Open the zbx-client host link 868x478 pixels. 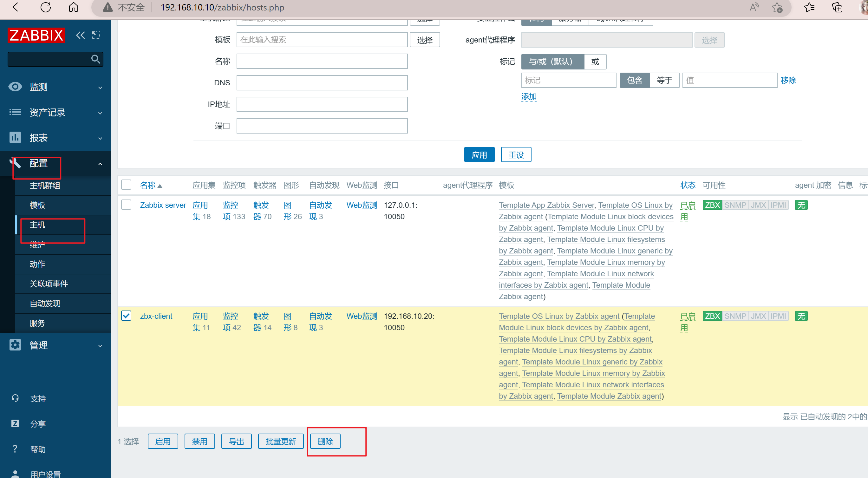tap(156, 316)
